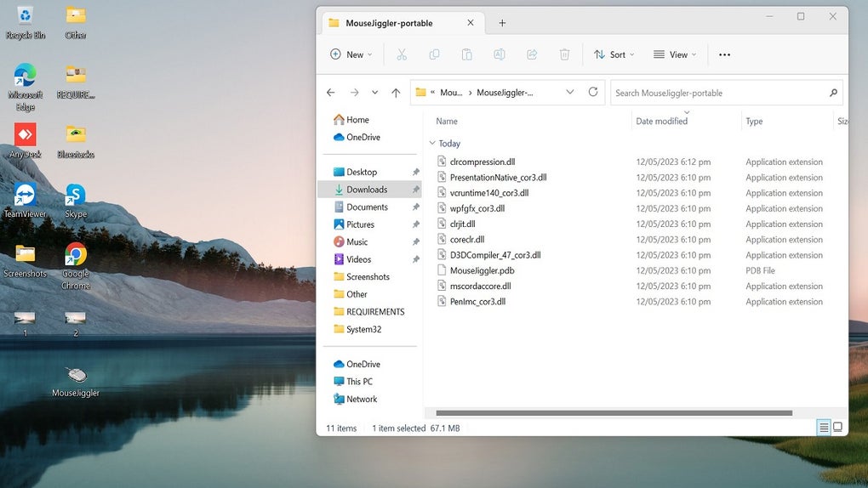Open the New dropdown menu
The height and width of the screenshot is (488, 868).
coord(351,54)
